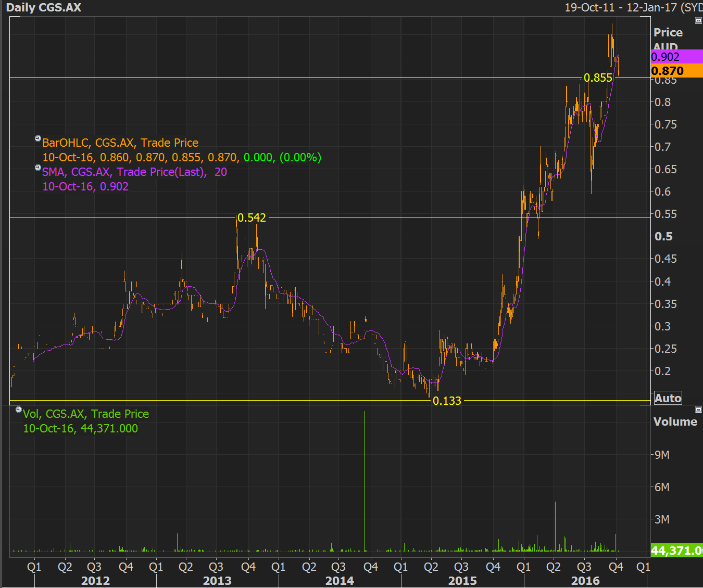Select the BarOHLC, CGS.AX, Trade Price legend
The width and height of the screenshot is (703, 588).
coord(120,143)
